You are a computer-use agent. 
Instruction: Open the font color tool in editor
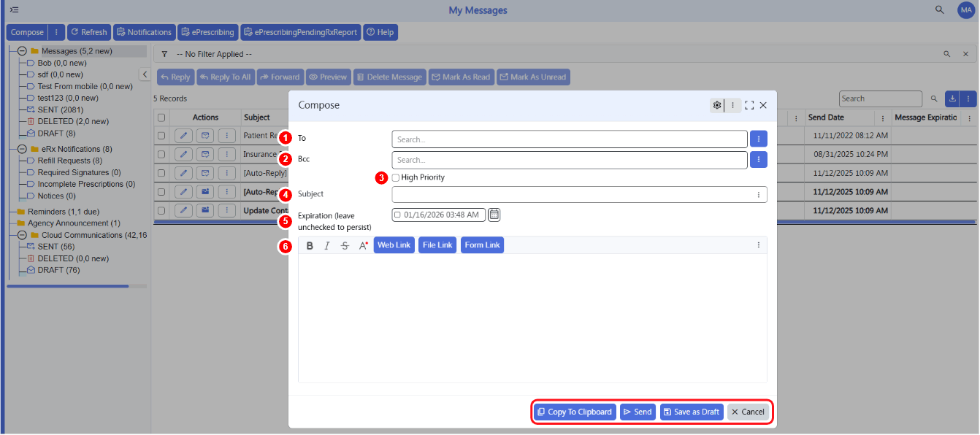click(x=363, y=245)
